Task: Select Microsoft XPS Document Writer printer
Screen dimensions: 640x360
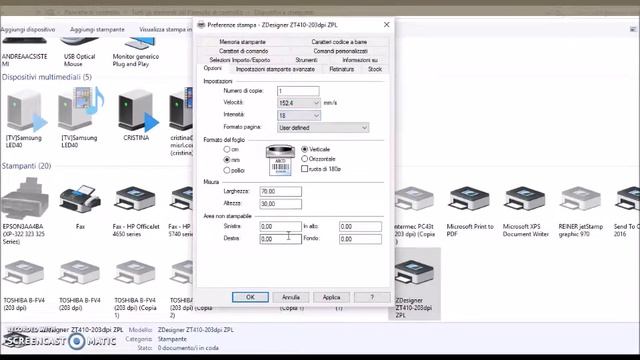Action: pyautogui.click(x=525, y=199)
